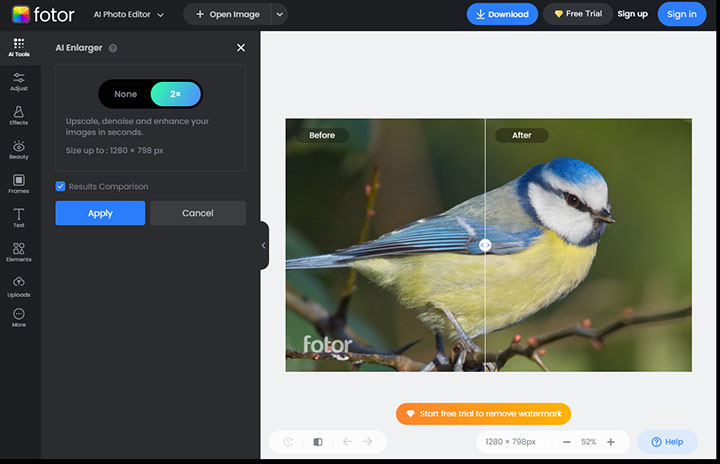
Task: Select 2x enlarger option
Action: tap(175, 94)
